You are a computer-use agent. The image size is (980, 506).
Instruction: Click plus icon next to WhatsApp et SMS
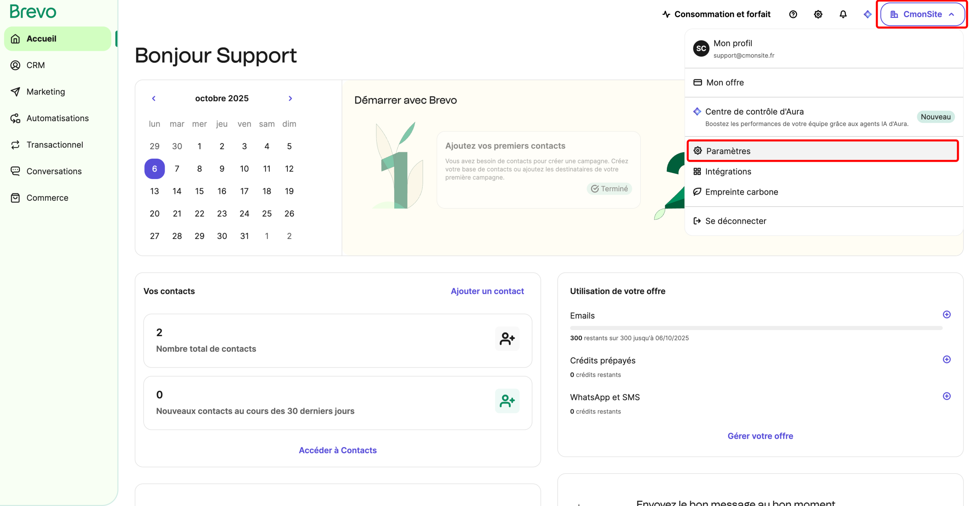pyautogui.click(x=946, y=396)
